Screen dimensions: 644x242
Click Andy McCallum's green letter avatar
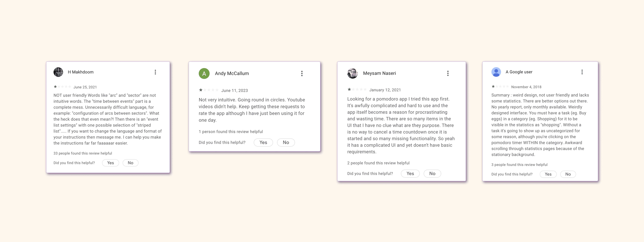click(204, 74)
